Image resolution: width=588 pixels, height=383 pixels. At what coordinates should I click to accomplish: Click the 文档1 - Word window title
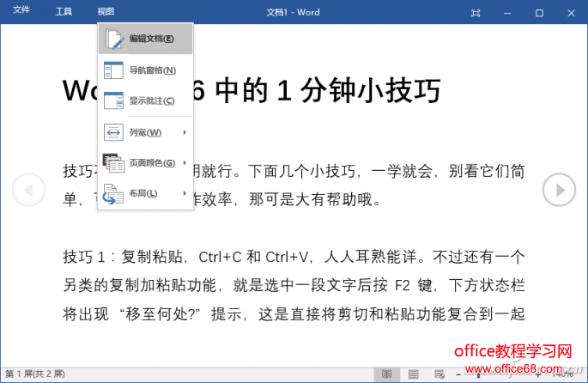pos(293,12)
